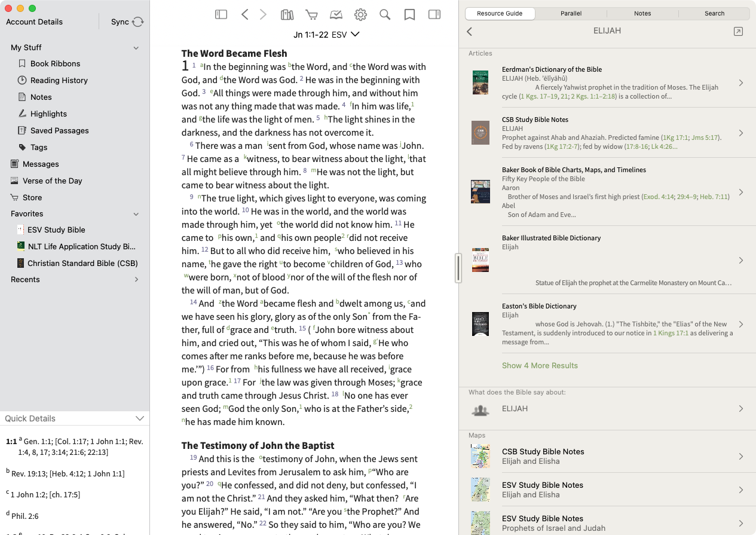Open ELIJAH guide in a new window

coord(738,32)
